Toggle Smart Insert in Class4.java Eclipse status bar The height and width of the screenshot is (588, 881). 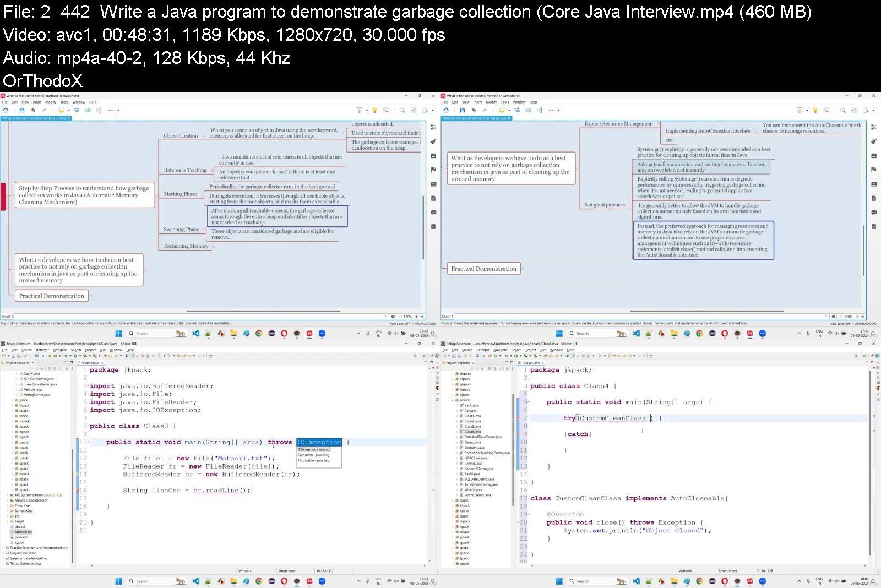pyautogui.click(x=727, y=571)
